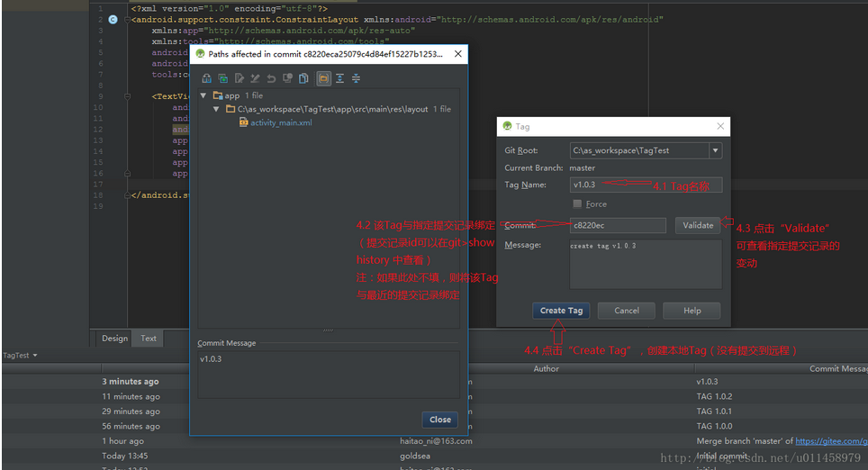Screen dimensions: 868x470
Task: Collapse the app tree node
Action: click(x=205, y=95)
